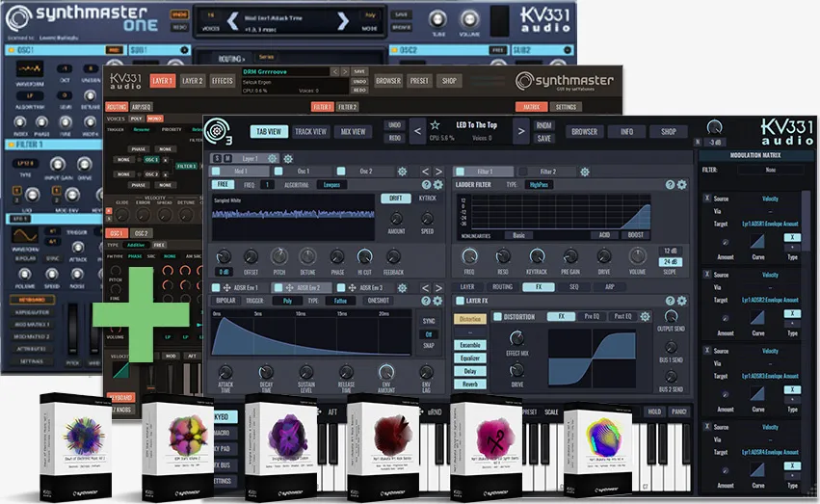Click move handle icon on ADSR Env 1
The image size is (820, 504).
(x=227, y=287)
